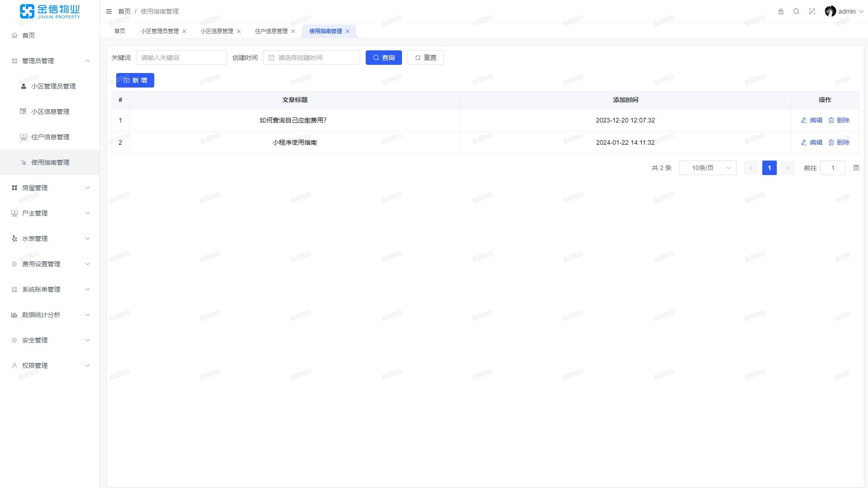This screenshot has height=488, width=868.
Task: Expand the 房屋管理 sidebar menu
Action: pos(50,188)
